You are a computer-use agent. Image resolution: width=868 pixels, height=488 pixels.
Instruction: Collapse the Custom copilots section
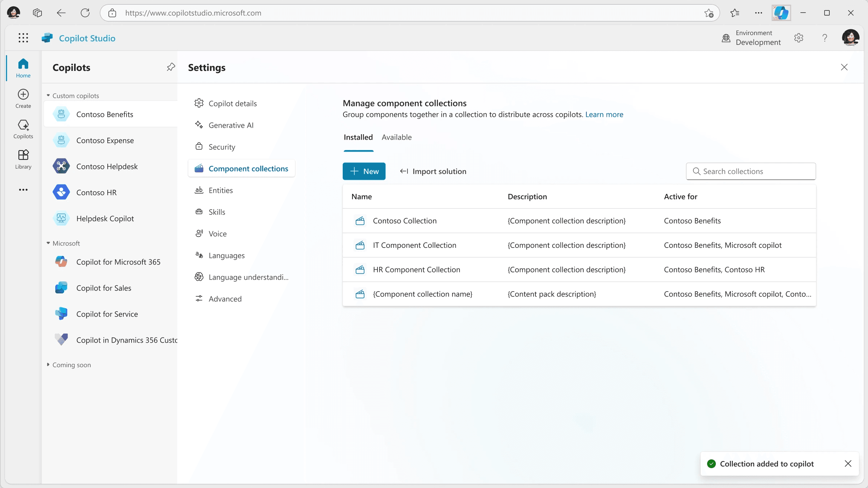coord(48,96)
